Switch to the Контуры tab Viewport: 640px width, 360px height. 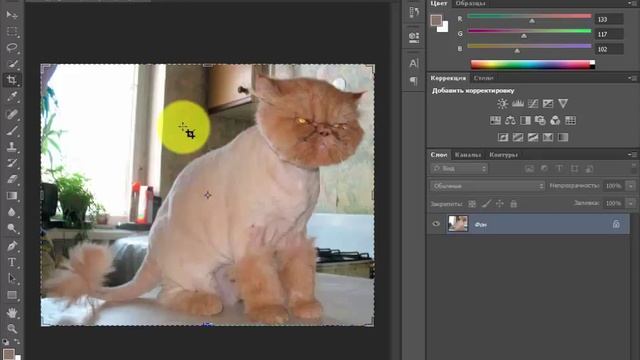click(504, 155)
